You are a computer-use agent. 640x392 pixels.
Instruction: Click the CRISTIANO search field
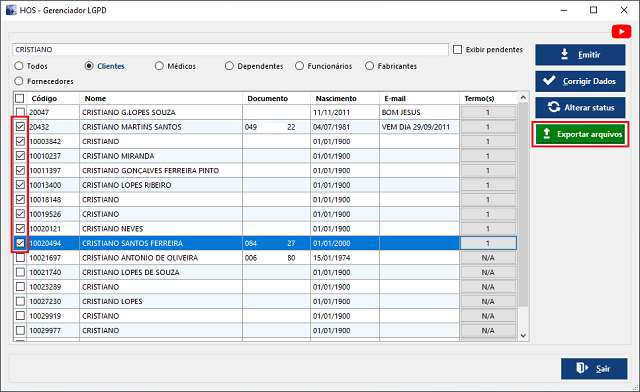coord(230,49)
